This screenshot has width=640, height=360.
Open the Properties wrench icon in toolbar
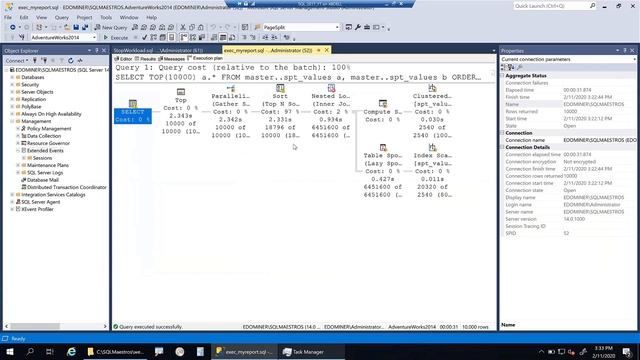[x=358, y=27]
